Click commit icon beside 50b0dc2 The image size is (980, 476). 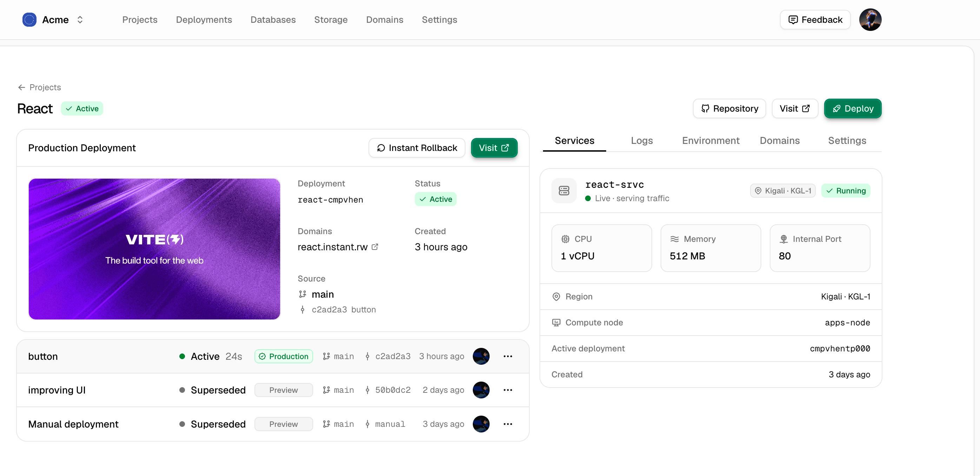point(367,390)
